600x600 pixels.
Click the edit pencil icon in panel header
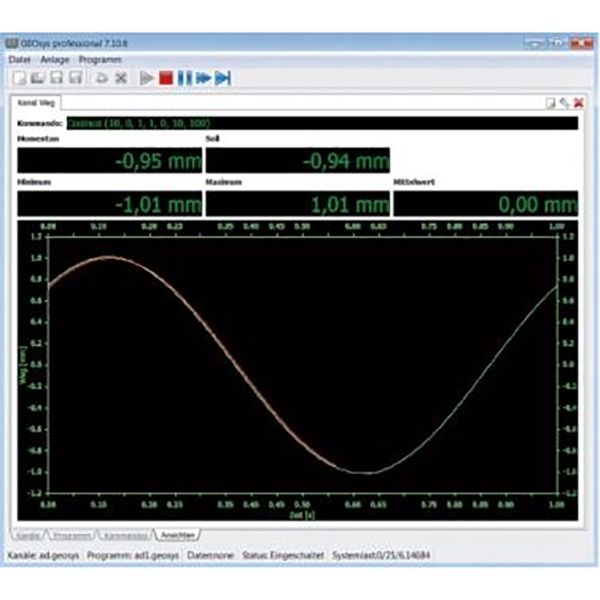pos(564,103)
